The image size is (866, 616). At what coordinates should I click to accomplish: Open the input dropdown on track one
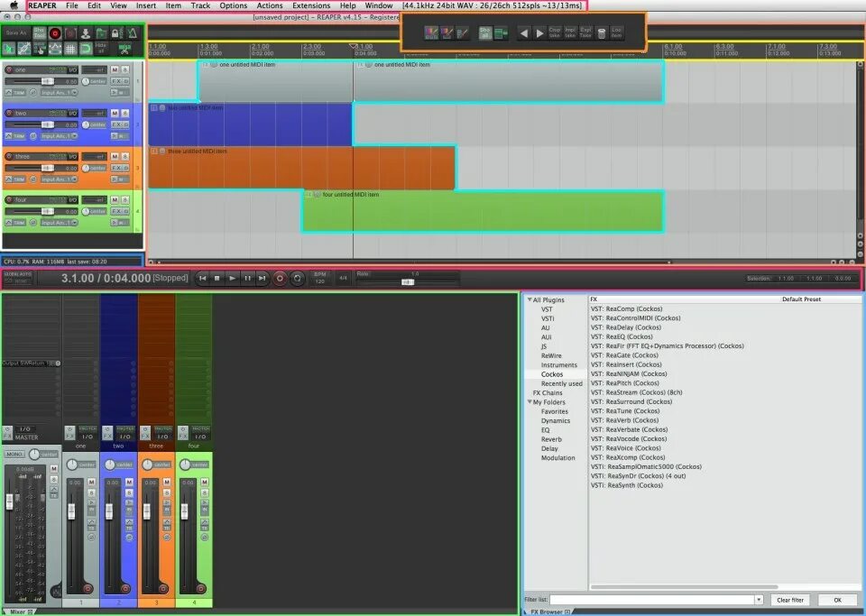59,93
